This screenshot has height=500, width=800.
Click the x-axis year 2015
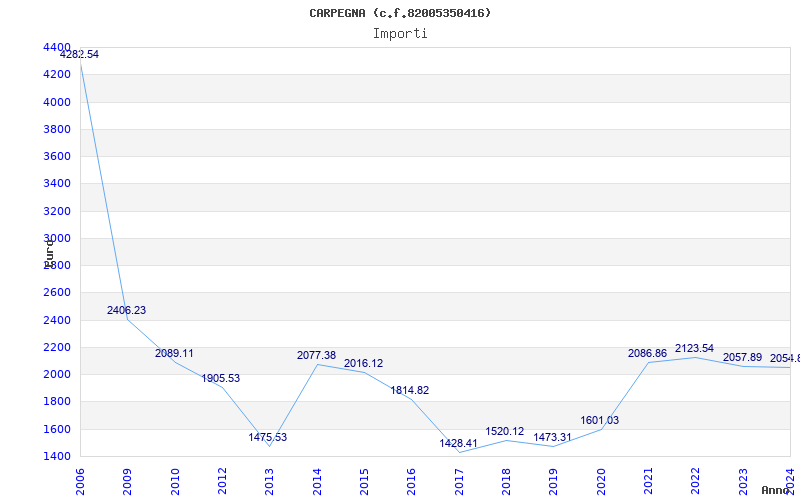click(x=364, y=482)
